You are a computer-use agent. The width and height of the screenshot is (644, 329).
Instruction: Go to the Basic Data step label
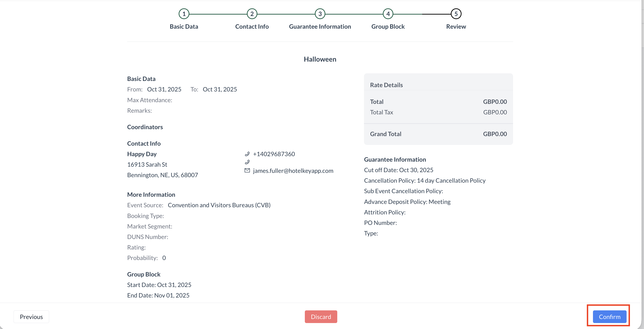[184, 27]
